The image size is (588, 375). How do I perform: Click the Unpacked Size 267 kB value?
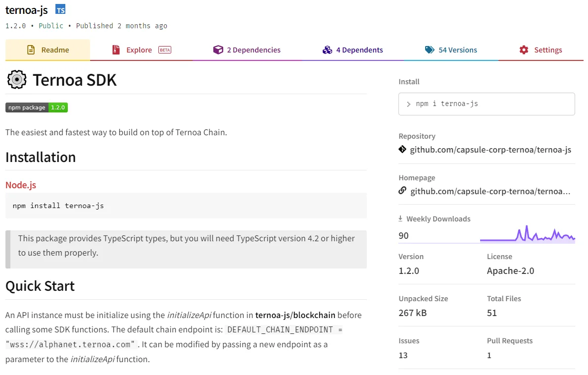click(x=412, y=313)
